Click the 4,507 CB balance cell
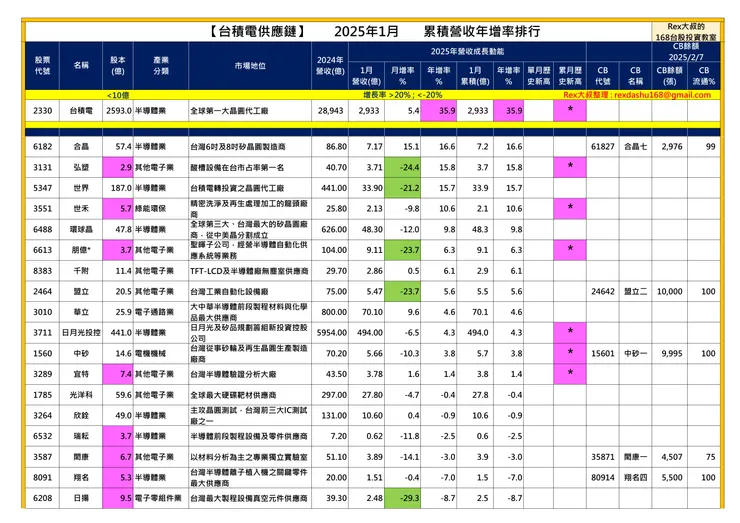This screenshot has width=740, height=523. coord(669,457)
